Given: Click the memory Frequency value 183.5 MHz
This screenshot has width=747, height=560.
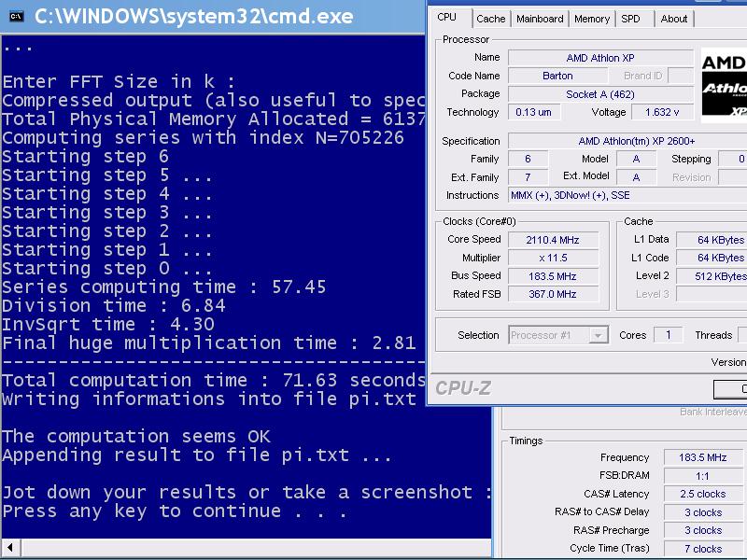Looking at the screenshot, I should click(703, 457).
